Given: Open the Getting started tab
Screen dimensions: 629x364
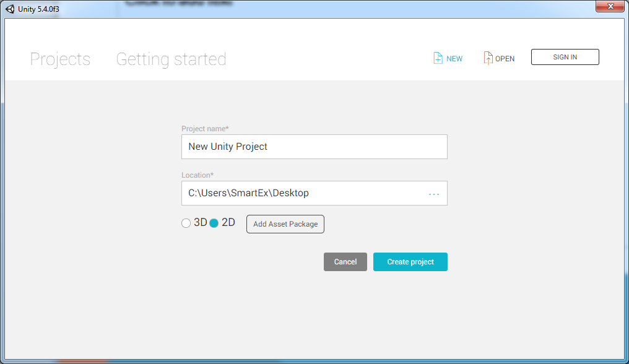Looking at the screenshot, I should point(171,59).
